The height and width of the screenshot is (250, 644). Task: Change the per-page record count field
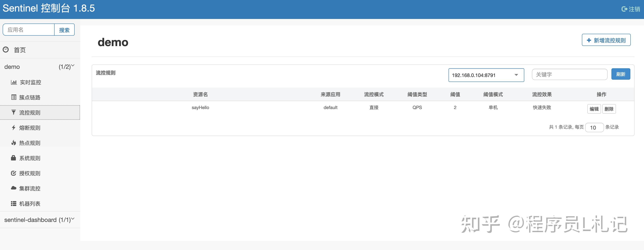[x=594, y=127]
